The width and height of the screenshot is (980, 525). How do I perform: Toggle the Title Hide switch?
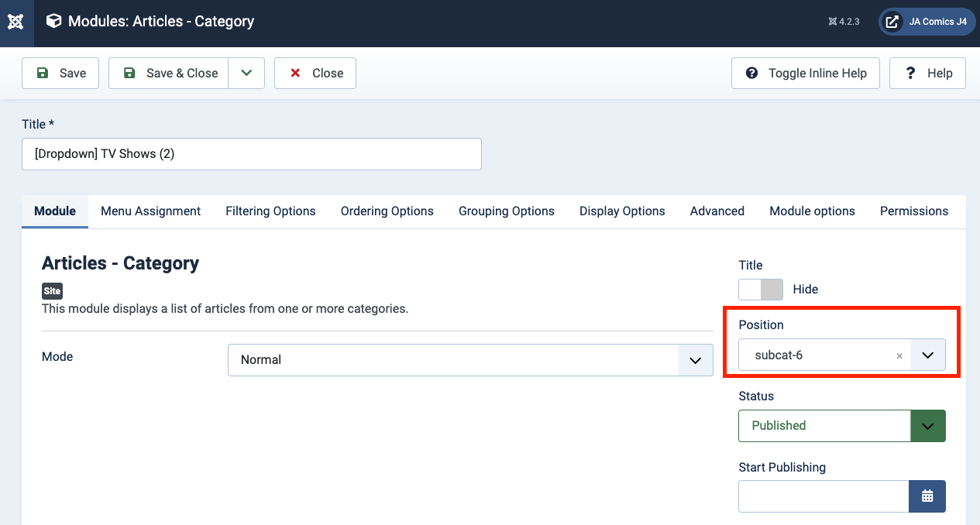(760, 289)
